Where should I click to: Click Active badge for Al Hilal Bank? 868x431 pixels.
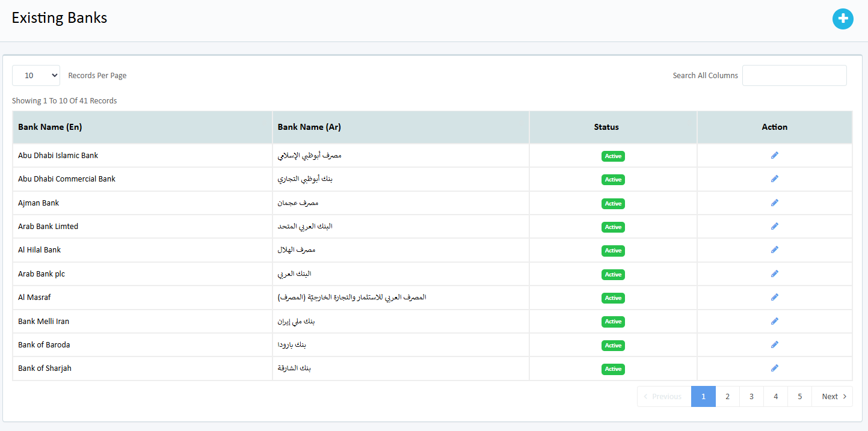(x=613, y=251)
